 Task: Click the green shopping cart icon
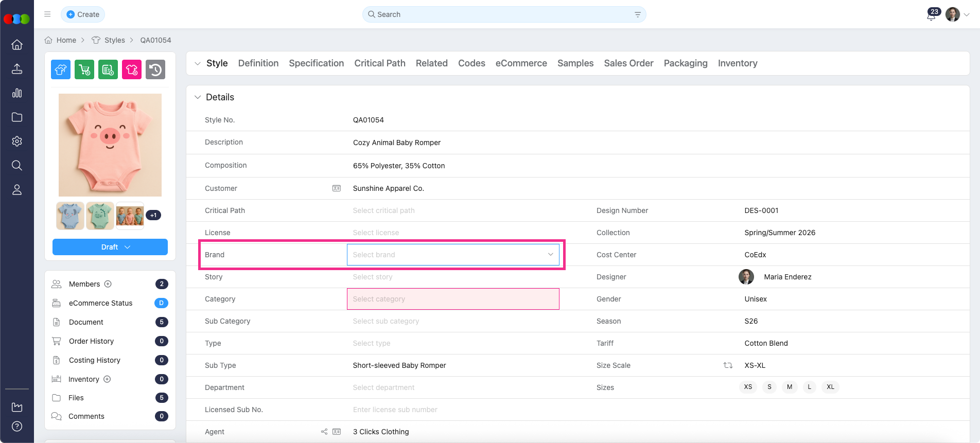[84, 69]
